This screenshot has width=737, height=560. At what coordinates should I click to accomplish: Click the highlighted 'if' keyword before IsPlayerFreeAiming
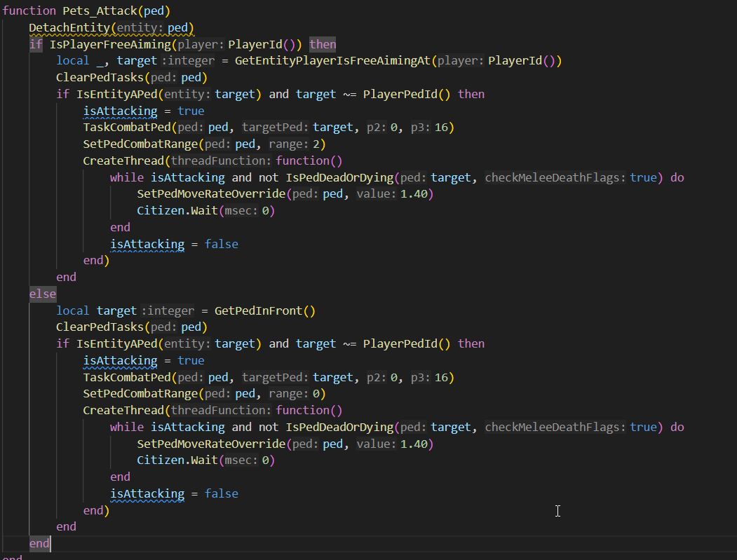pyautogui.click(x=35, y=44)
